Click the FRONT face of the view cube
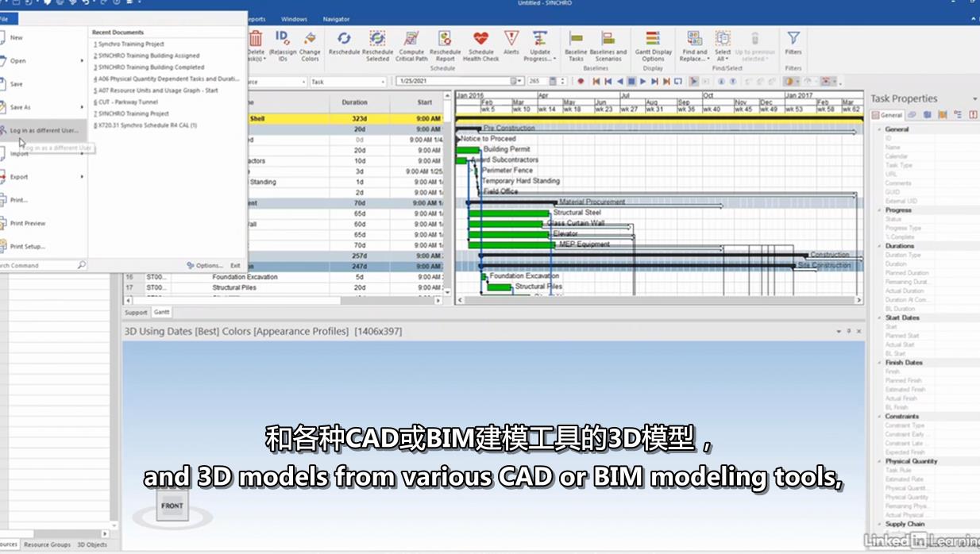Viewport: 980px width, 554px height. click(172, 506)
